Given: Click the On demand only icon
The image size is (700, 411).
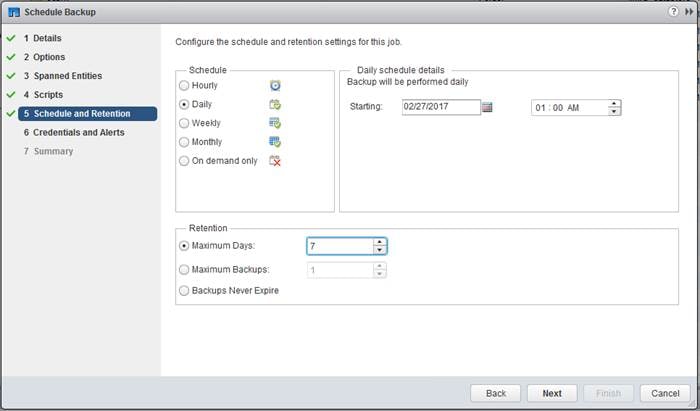Looking at the screenshot, I should click(x=275, y=161).
